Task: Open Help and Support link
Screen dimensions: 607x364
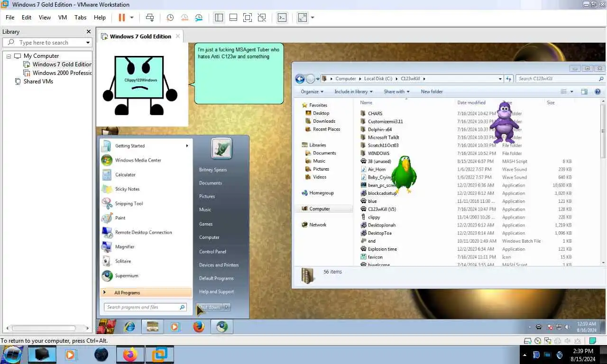Action: [x=216, y=291]
